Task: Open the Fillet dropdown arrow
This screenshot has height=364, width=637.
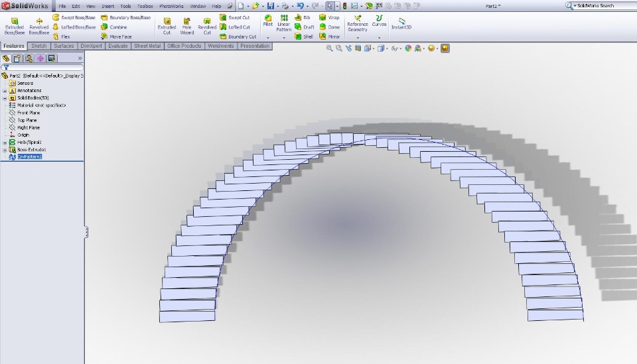Action: 267,38
